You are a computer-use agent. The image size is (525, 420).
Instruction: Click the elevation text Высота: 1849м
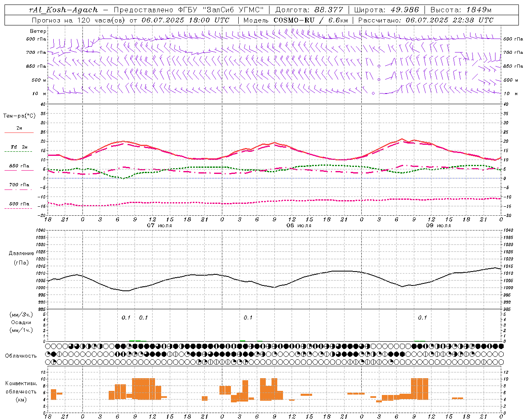coord(461,10)
